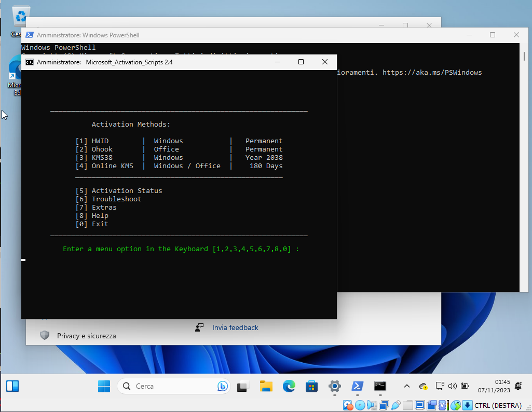The width and height of the screenshot is (532, 412).
Task: Click Microsoft_Activation_Scripts 2.4 title bar text
Action: 129,62
